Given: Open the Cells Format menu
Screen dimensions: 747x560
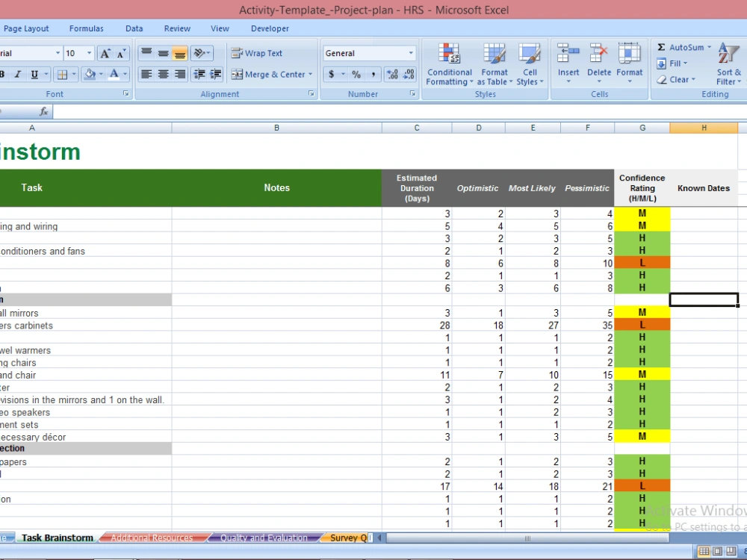Looking at the screenshot, I should click(629, 64).
